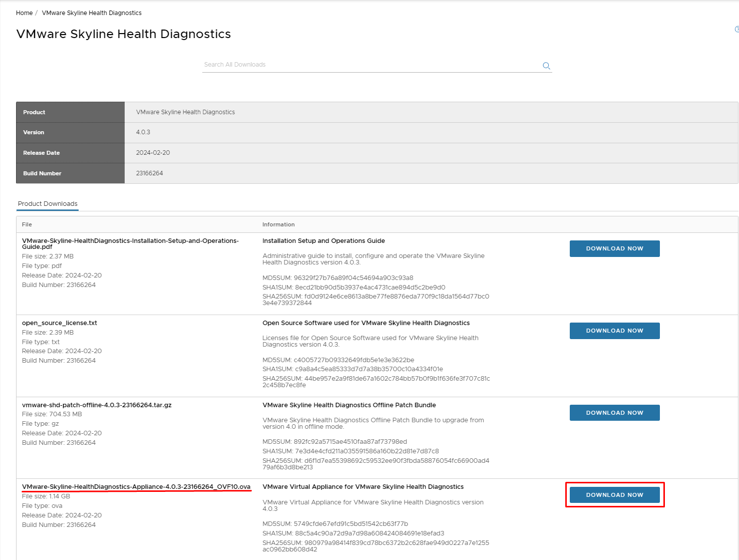Viewport: 739px width, 560px height.
Task: Click the Product value VMware Skyline Health Diagnostics
Action: [185, 112]
